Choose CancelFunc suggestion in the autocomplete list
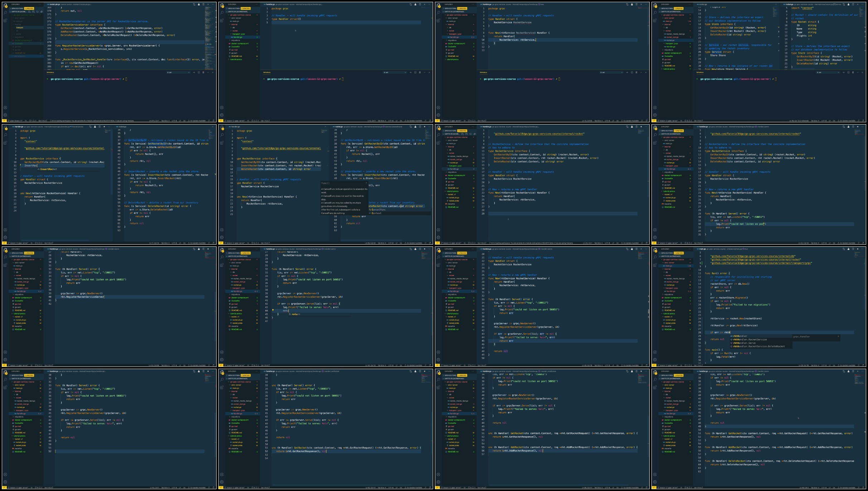 click(399, 210)
